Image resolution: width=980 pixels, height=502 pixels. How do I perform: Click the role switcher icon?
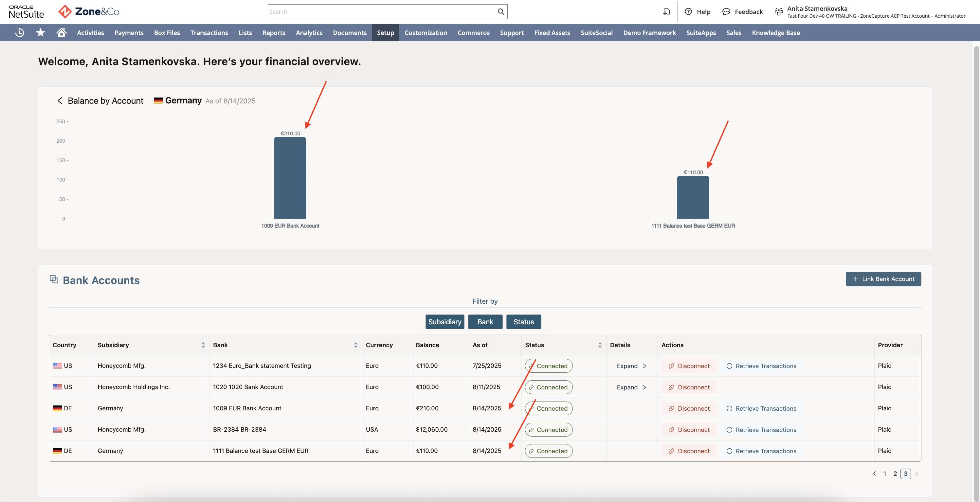[x=778, y=12]
